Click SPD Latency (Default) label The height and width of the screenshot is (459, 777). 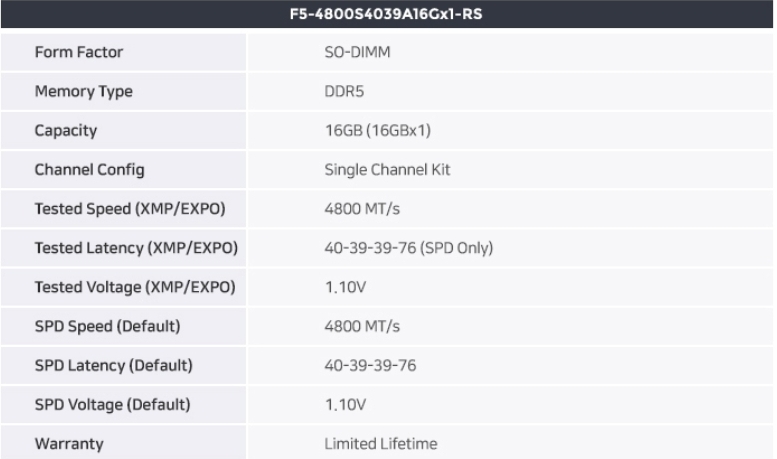pyautogui.click(x=113, y=365)
